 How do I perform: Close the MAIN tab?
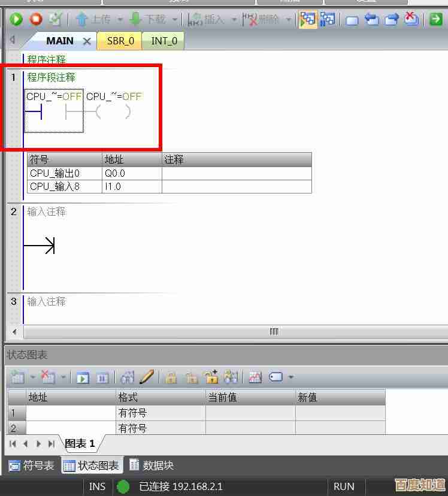click(x=87, y=41)
